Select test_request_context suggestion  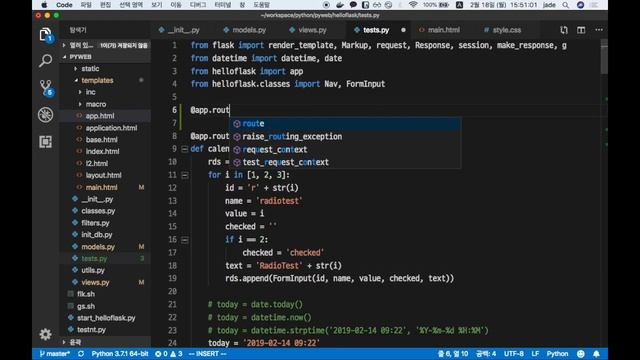click(345, 162)
